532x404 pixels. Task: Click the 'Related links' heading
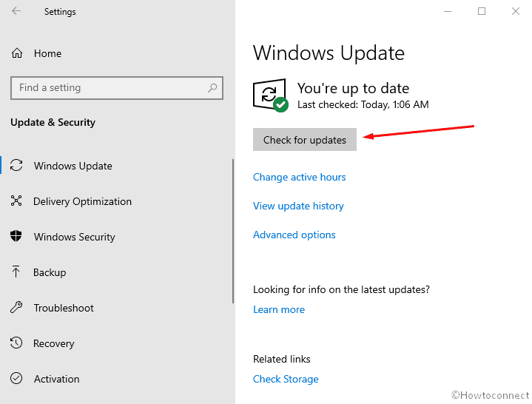tap(282, 359)
